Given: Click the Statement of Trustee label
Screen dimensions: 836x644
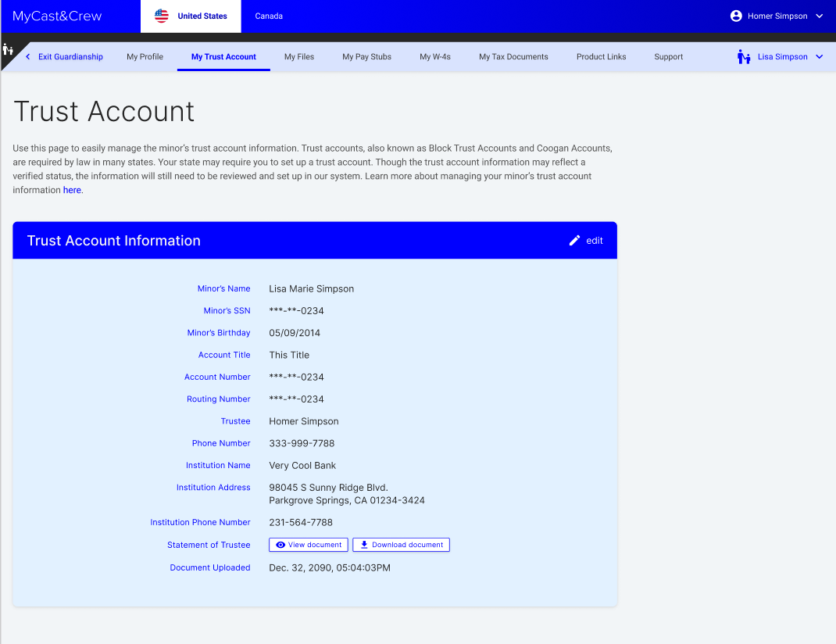Looking at the screenshot, I should click(209, 545).
